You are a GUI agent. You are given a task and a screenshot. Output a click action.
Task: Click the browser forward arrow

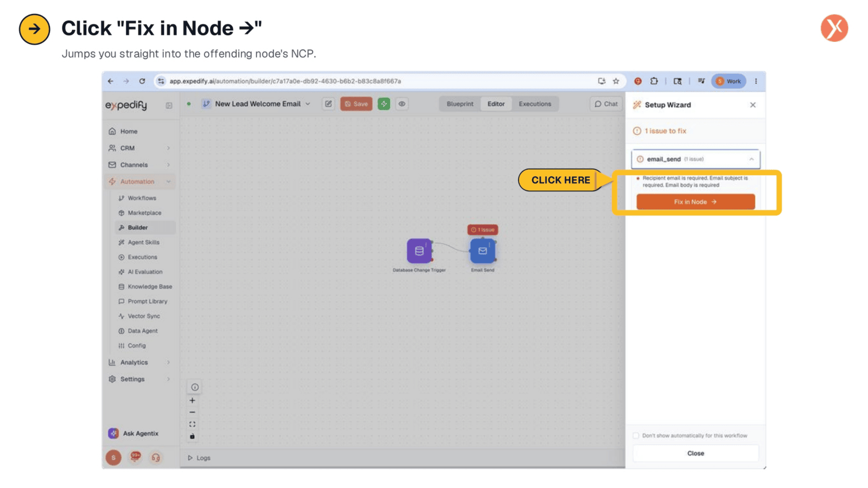pyautogui.click(x=126, y=81)
